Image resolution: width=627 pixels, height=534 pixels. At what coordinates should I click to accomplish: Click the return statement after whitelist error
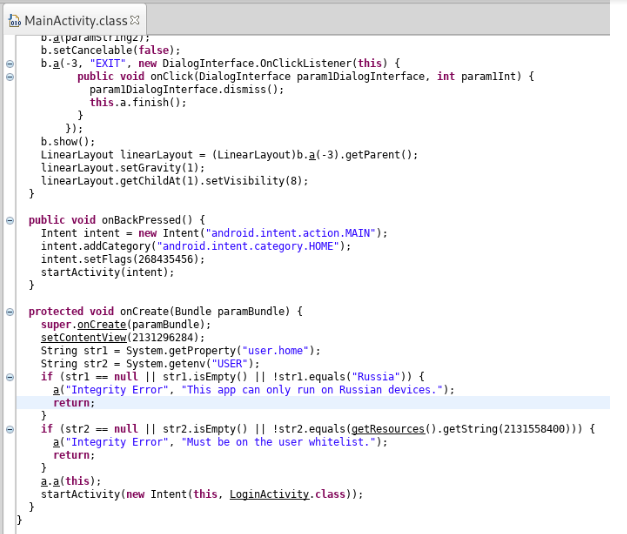[74, 455]
